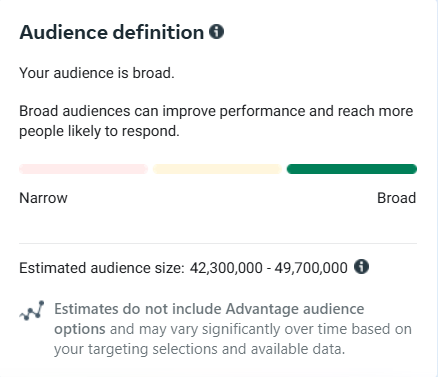Click the info icon beside Audience definition
Screen dimensions: 438x377
(x=216, y=32)
